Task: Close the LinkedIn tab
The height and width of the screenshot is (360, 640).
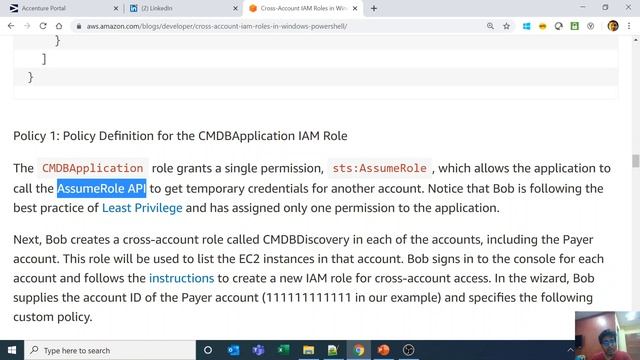Action: pyautogui.click(x=235, y=8)
